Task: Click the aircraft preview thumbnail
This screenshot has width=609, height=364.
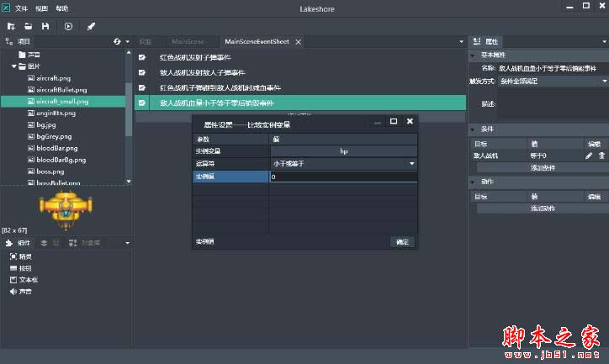Action: click(x=66, y=210)
